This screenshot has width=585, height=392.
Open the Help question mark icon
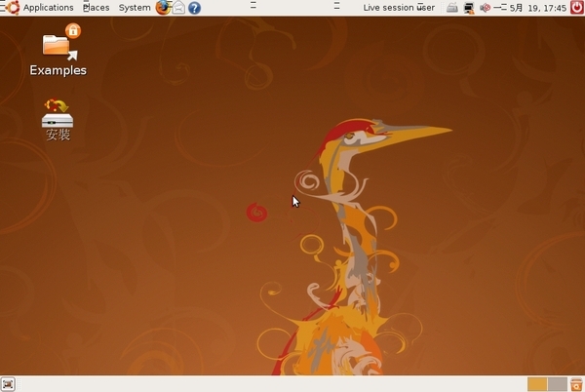tap(194, 8)
